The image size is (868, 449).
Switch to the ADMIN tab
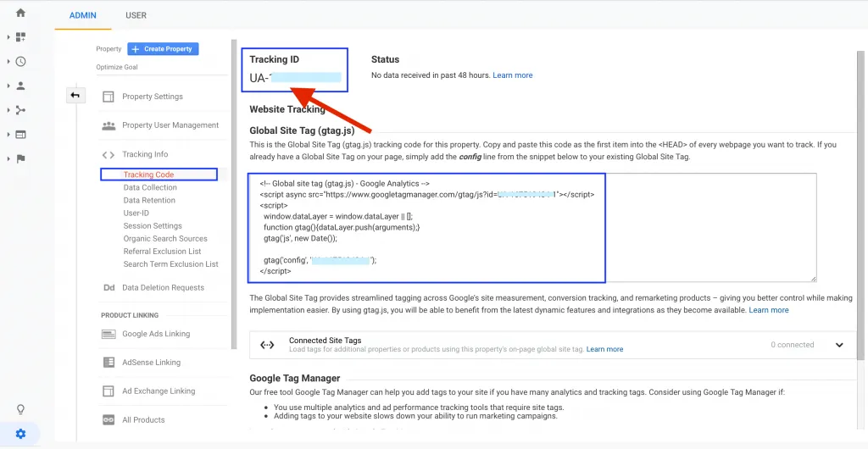83,15
